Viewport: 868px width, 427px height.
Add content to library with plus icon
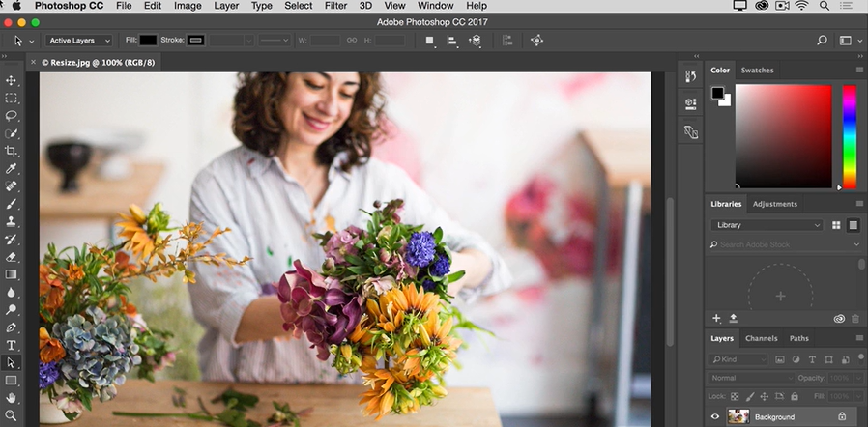[716, 318]
